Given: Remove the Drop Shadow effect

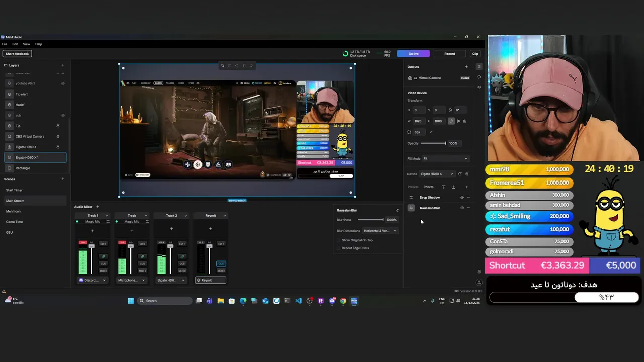Looking at the screenshot, I should click(468, 198).
